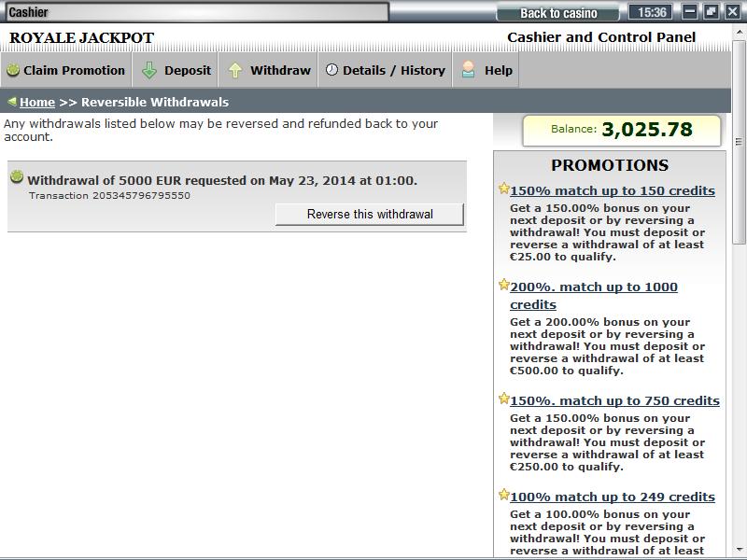Click the Reversible Withdrawals breadcrumb text
747x560 pixels.
click(x=155, y=102)
